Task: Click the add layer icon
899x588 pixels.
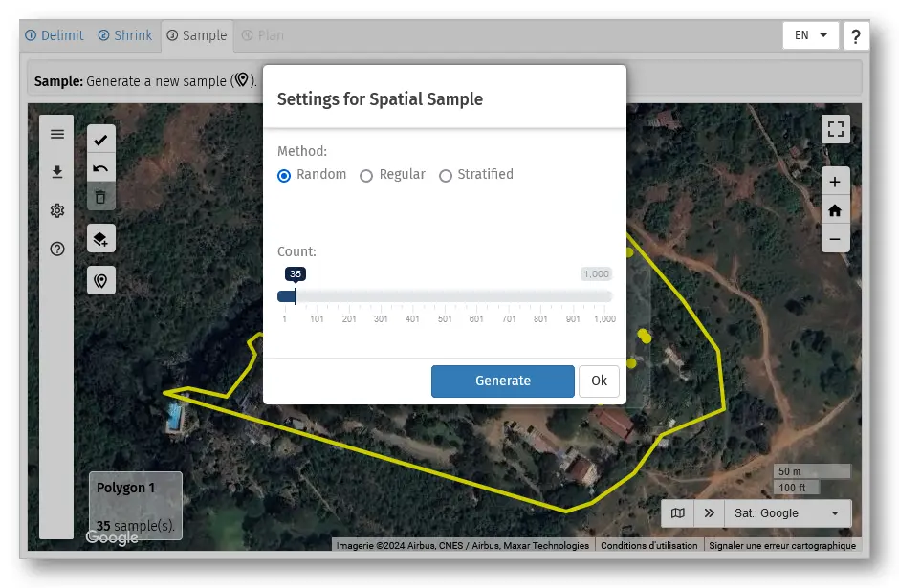Action: click(100, 239)
